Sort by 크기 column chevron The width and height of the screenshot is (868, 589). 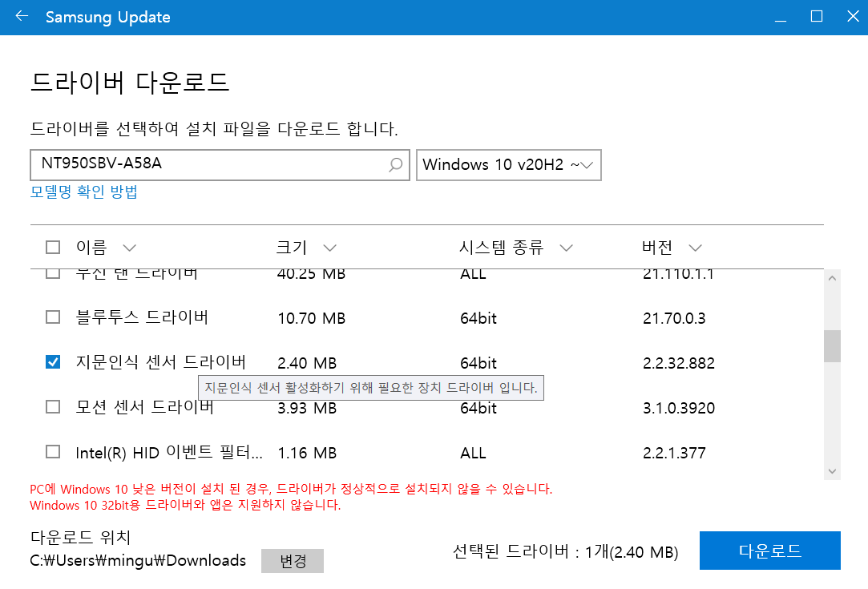point(330,248)
